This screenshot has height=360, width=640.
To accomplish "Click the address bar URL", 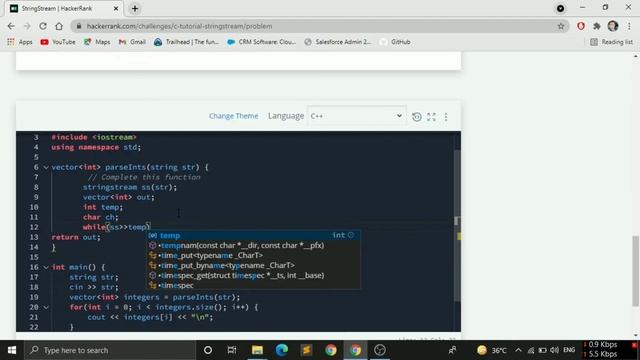I will pyautogui.click(x=179, y=26).
